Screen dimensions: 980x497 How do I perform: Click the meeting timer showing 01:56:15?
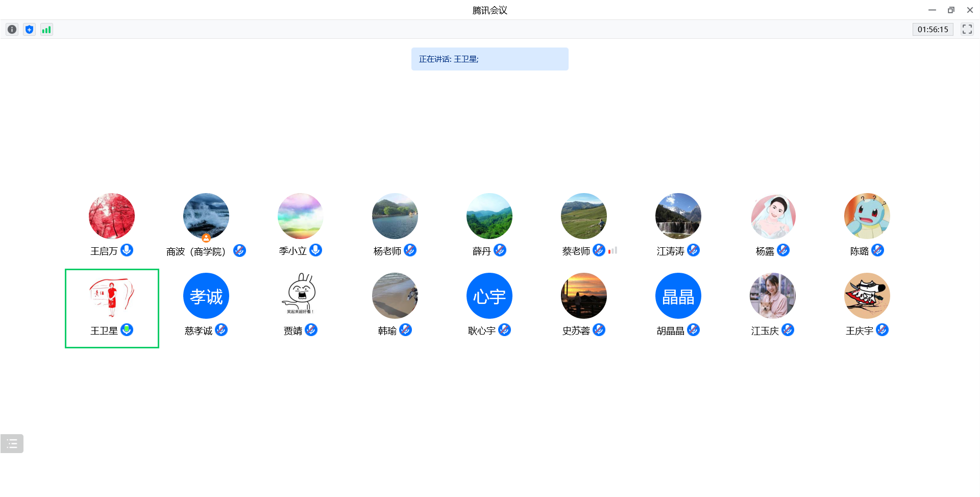pos(933,29)
